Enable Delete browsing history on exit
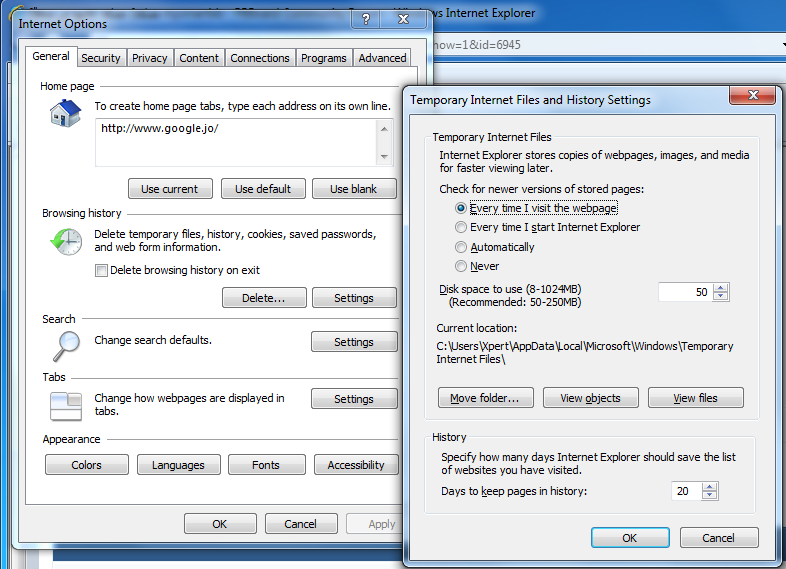 [101, 271]
